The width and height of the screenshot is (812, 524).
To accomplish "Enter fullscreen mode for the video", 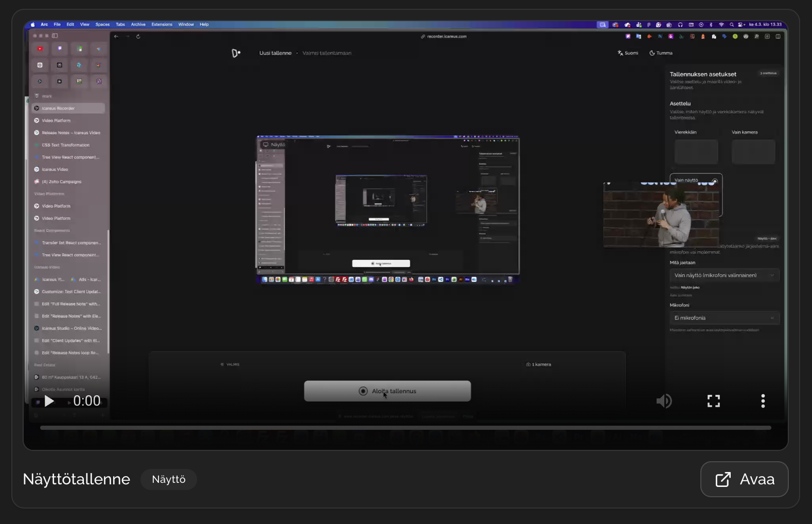I will pos(713,401).
